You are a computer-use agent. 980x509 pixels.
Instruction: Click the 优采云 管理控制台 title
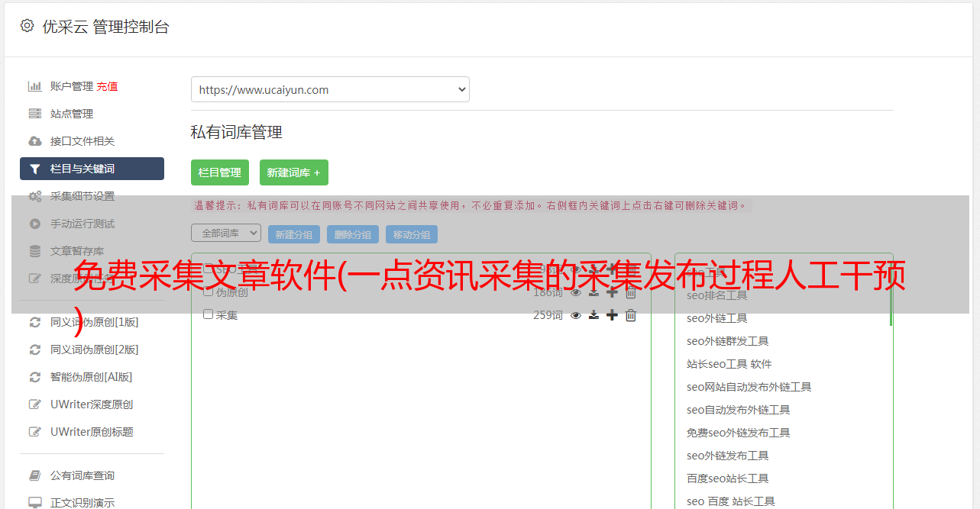105,27
